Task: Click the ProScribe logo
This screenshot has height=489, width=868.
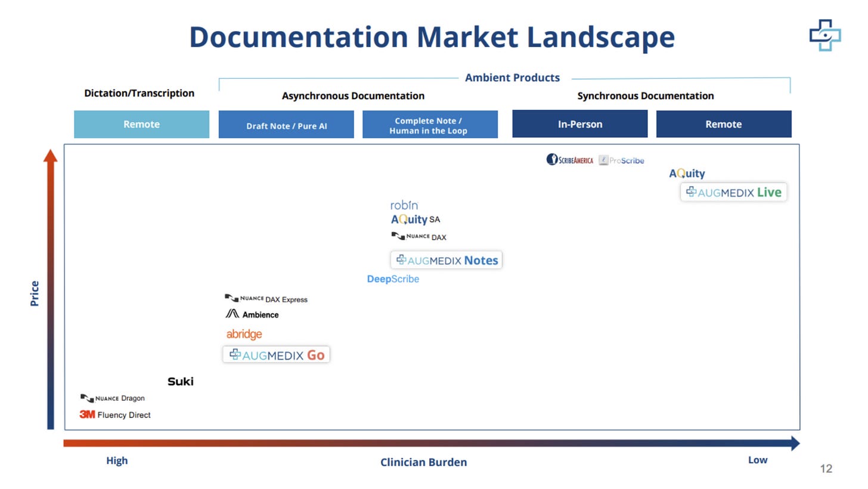Action: point(622,160)
